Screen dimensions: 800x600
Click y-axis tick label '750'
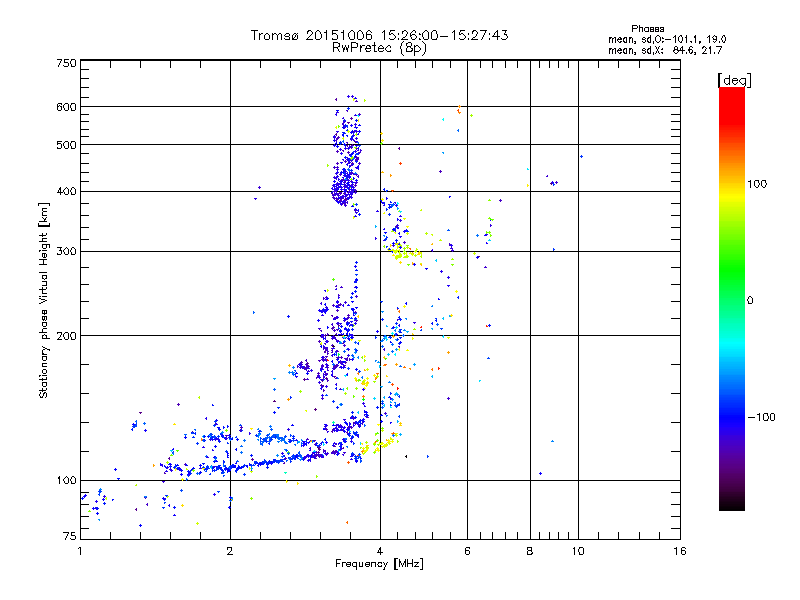tap(66, 63)
